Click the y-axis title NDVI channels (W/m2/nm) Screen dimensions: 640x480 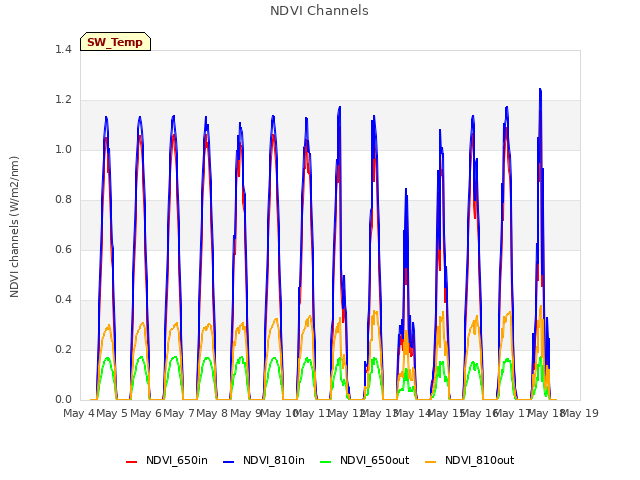pyautogui.click(x=14, y=227)
